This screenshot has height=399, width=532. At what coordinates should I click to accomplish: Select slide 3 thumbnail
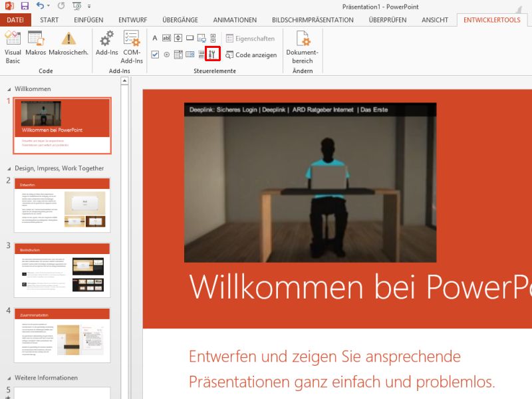[x=62, y=271]
